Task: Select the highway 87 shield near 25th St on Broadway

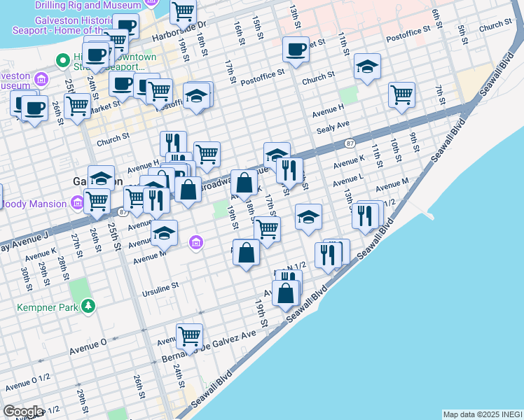Action: coord(123,212)
